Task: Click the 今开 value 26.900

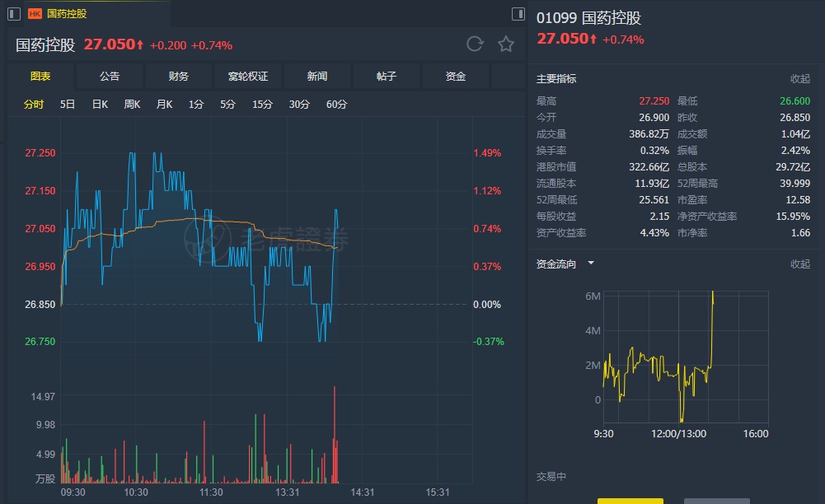Action: (654, 117)
